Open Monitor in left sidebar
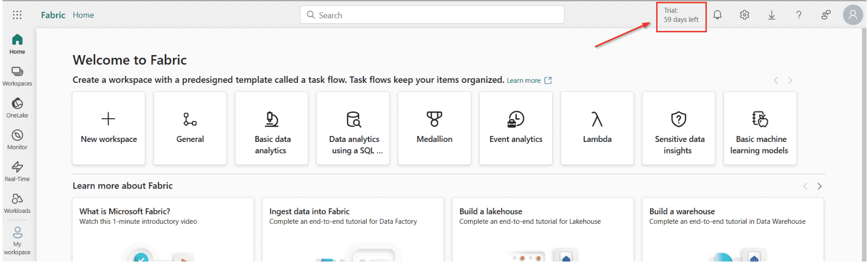Image resolution: width=868 pixels, height=265 pixels. pyautogui.click(x=17, y=139)
